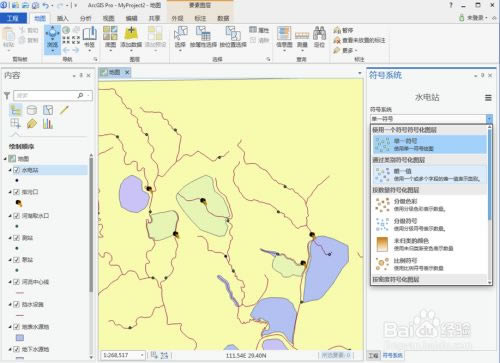The width and height of the screenshot is (500, 363).
Task: Open the symbology type dropdown (单一符号)
Action: click(489, 119)
